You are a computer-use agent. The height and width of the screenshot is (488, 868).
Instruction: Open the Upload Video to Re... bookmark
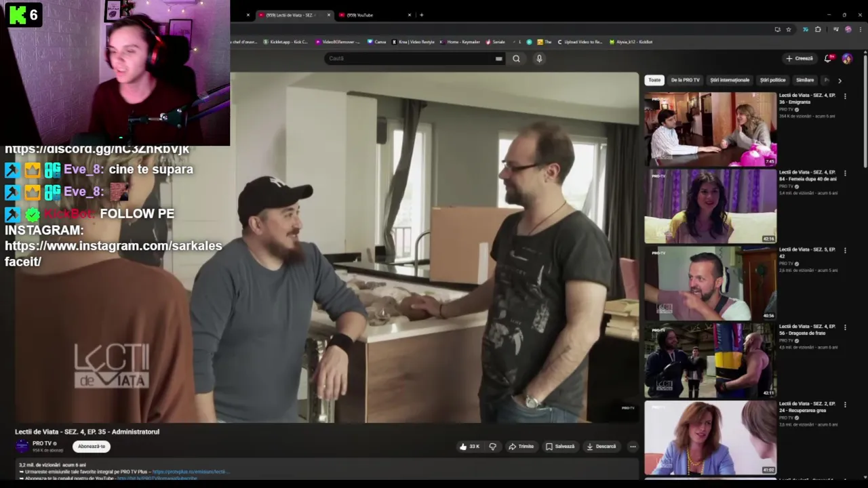click(580, 42)
